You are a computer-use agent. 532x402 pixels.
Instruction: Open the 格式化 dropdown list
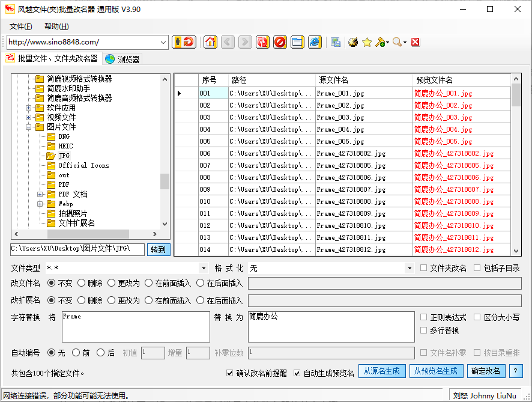[x=410, y=268]
